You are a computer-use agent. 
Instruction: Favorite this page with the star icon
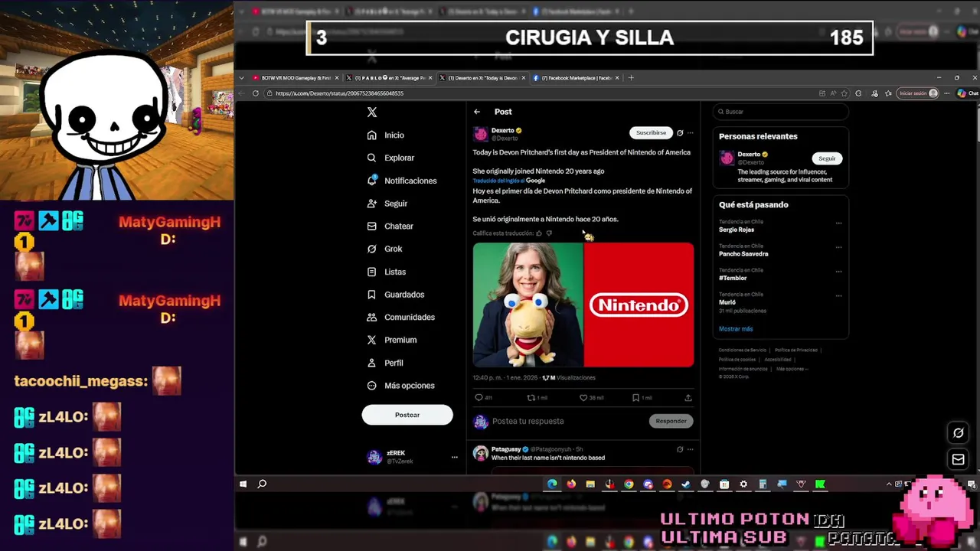[x=844, y=93]
